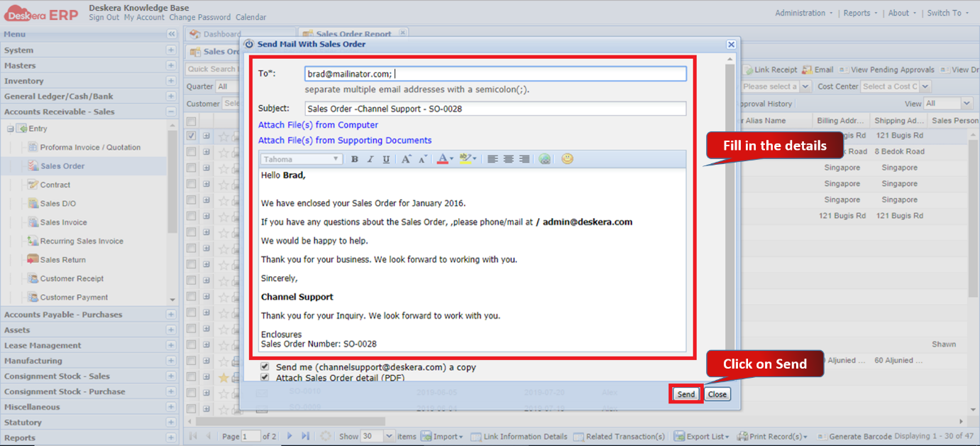The image size is (980, 446).
Task: Switch to Sales Order Report tab
Action: (x=353, y=33)
